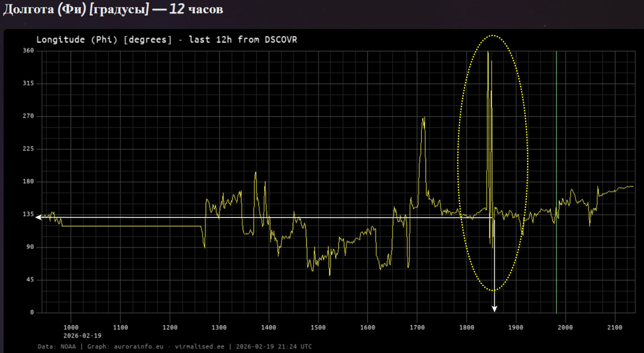Viewport: 644px width, 353px height.
Task: Click the top of the tallest yellow spike near 360
Action: point(488,52)
